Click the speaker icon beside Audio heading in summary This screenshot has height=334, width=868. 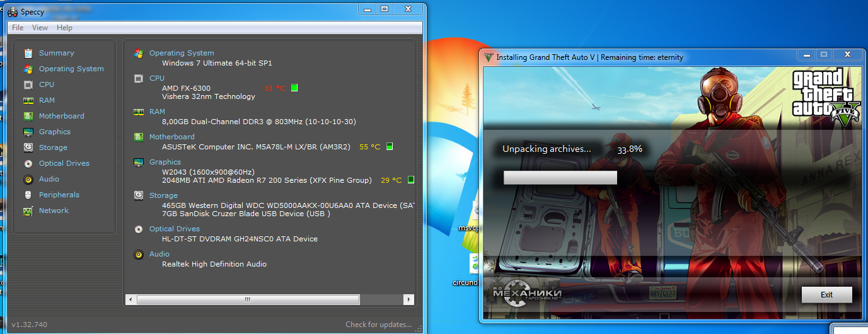tap(138, 254)
